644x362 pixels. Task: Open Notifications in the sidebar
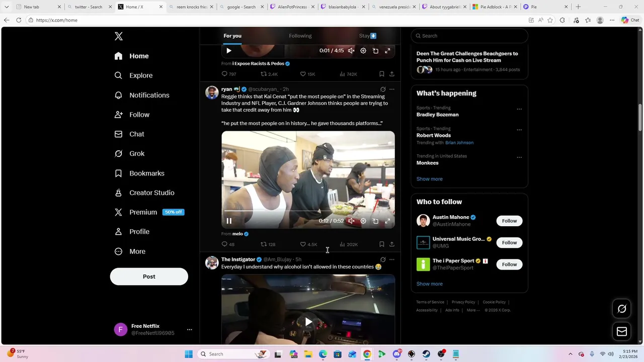[142, 95]
